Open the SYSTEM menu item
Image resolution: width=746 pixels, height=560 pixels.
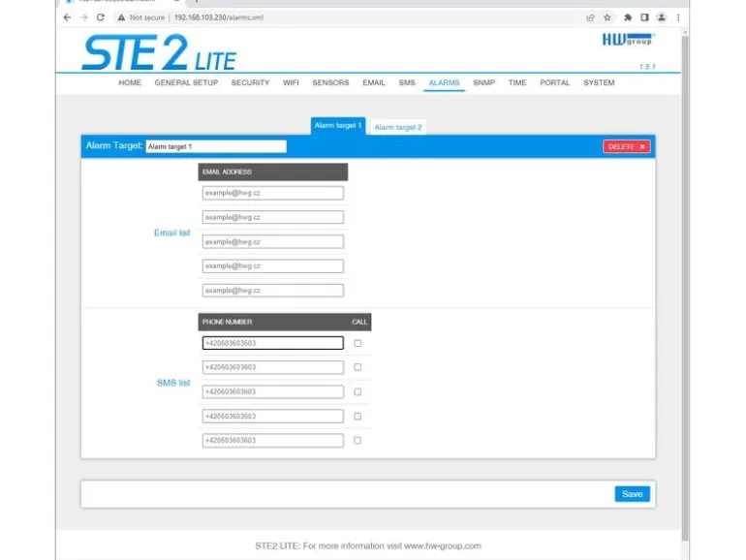click(599, 82)
